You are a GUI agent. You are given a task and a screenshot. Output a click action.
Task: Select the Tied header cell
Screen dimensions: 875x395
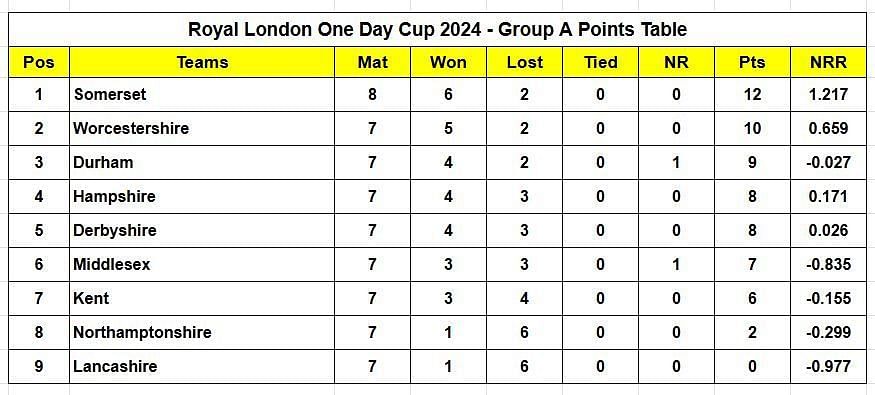tap(600, 62)
